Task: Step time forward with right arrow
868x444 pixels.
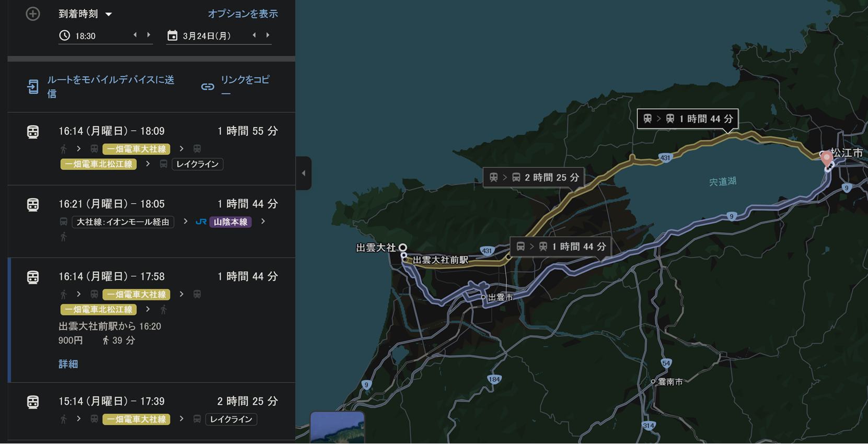Action: tap(149, 35)
